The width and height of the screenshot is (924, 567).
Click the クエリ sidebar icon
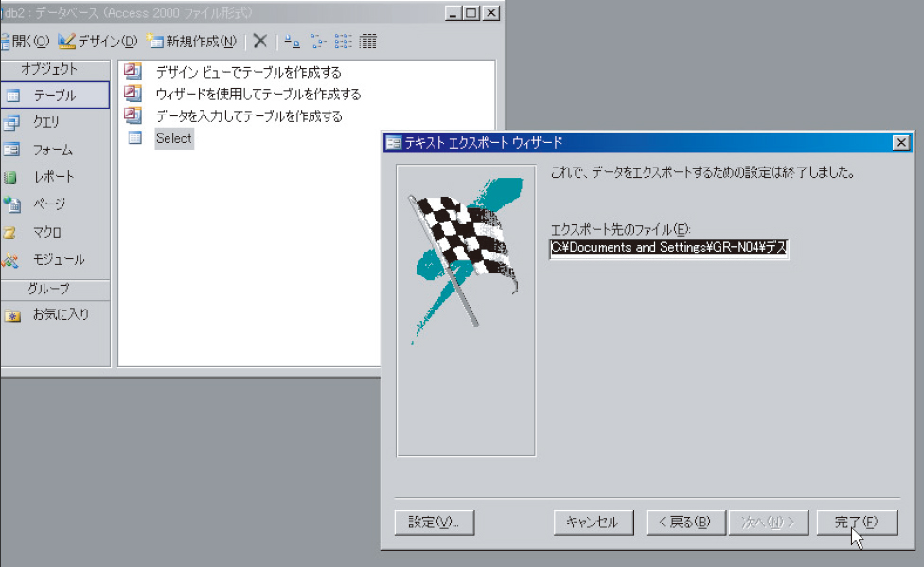11,122
